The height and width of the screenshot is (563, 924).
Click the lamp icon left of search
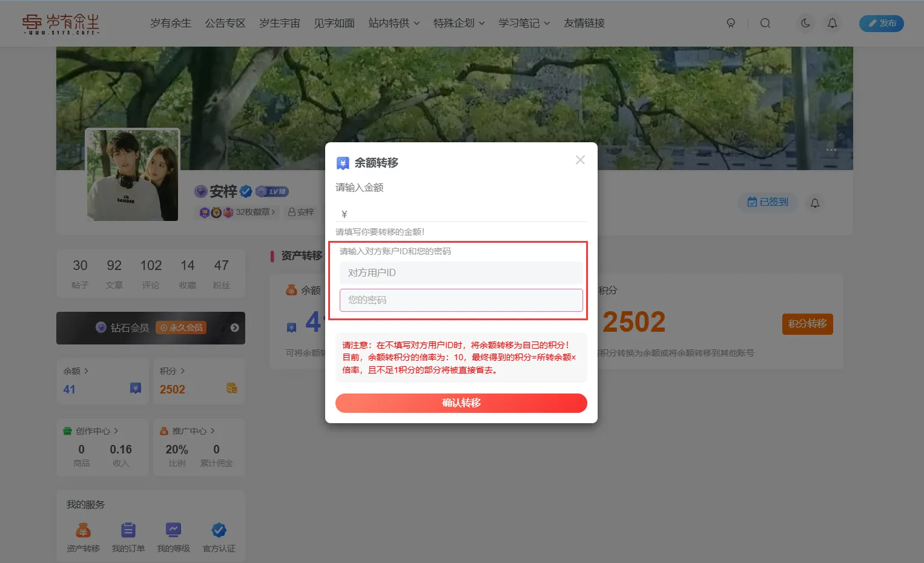tap(731, 23)
